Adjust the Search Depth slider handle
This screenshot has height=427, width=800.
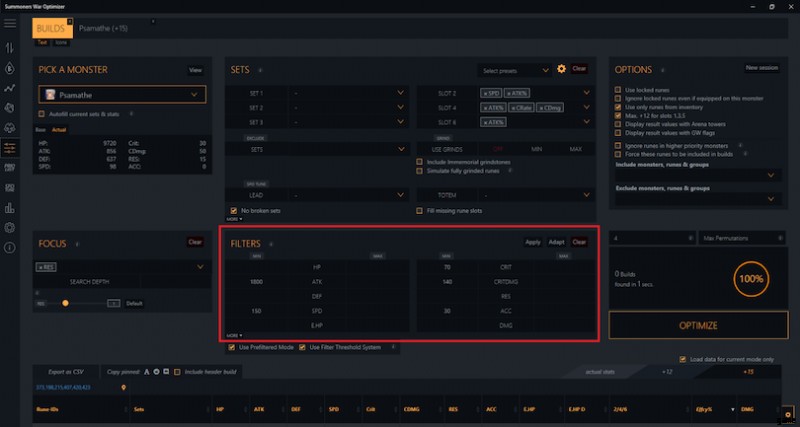[x=65, y=302]
